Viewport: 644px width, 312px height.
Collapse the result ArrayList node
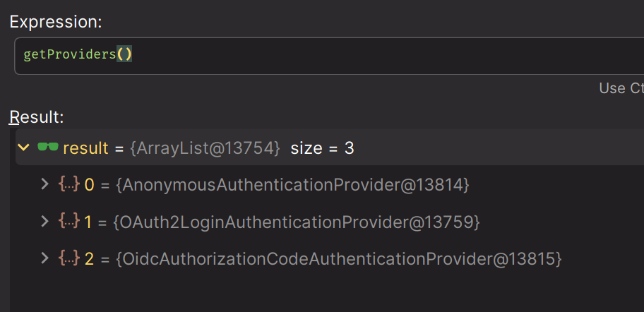tap(24, 148)
